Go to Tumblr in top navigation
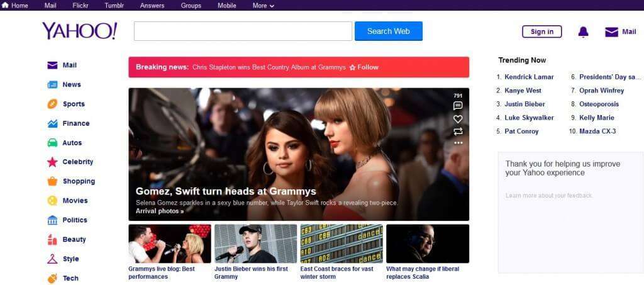Screen dimensions: 644x285 pyautogui.click(x=114, y=6)
